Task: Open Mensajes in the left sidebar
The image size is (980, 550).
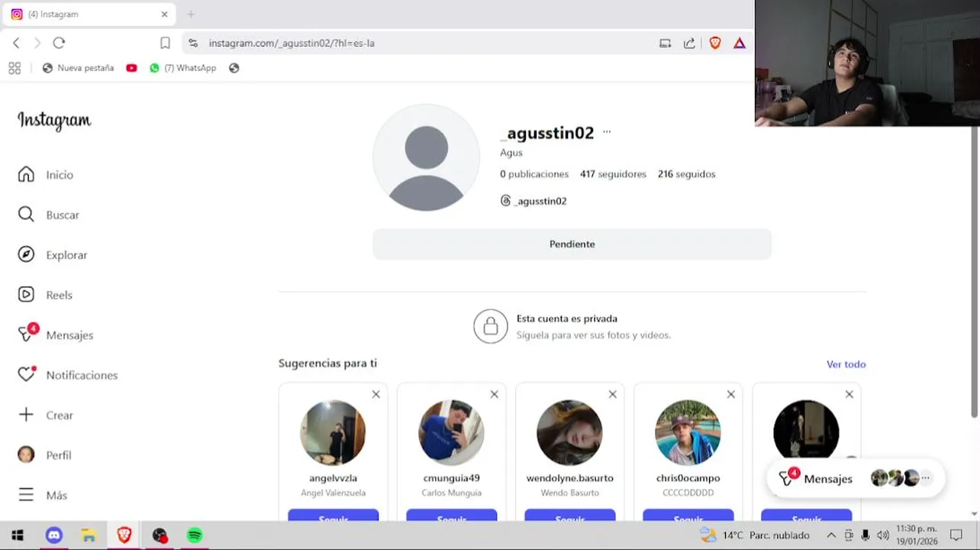Action: pos(56,335)
